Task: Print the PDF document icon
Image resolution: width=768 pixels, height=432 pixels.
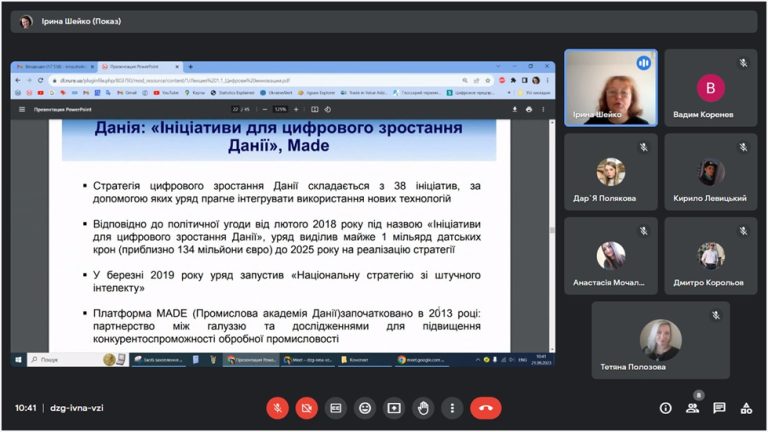Action: (528, 109)
